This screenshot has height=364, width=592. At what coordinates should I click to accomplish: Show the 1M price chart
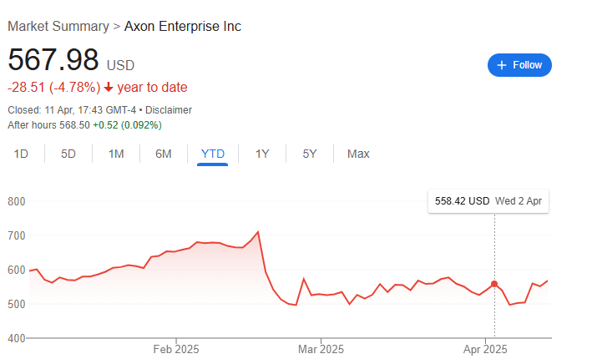(116, 154)
